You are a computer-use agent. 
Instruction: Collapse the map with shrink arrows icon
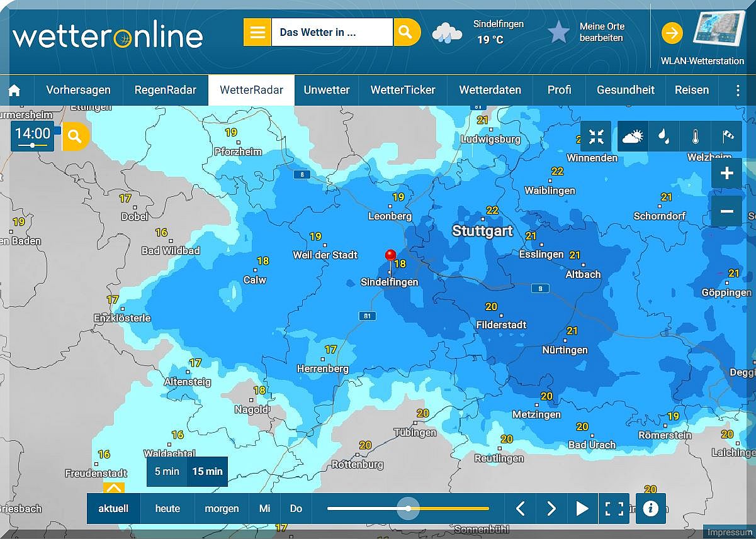point(595,136)
